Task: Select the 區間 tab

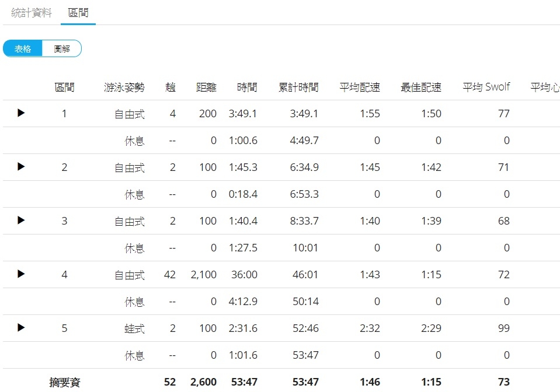Action: point(78,13)
